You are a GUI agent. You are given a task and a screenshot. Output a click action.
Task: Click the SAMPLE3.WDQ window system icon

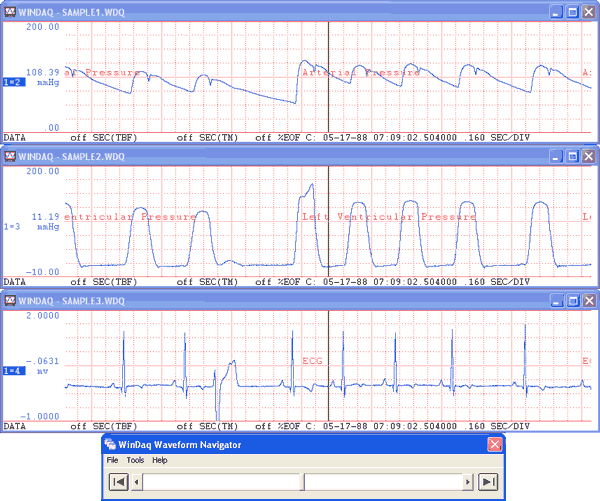pos(10,300)
